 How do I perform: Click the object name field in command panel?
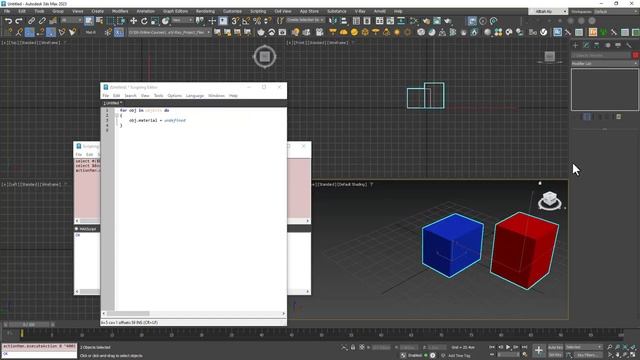click(601, 55)
